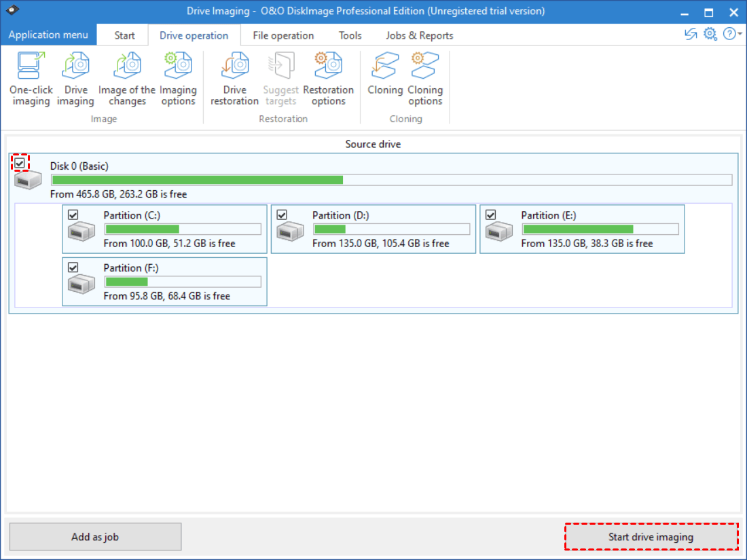Go to the Jobs & Reports tab

[x=419, y=35]
